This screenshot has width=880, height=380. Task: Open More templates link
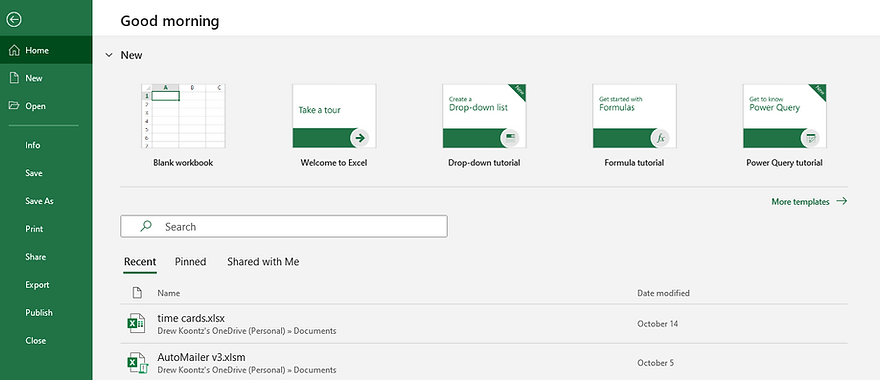click(800, 202)
